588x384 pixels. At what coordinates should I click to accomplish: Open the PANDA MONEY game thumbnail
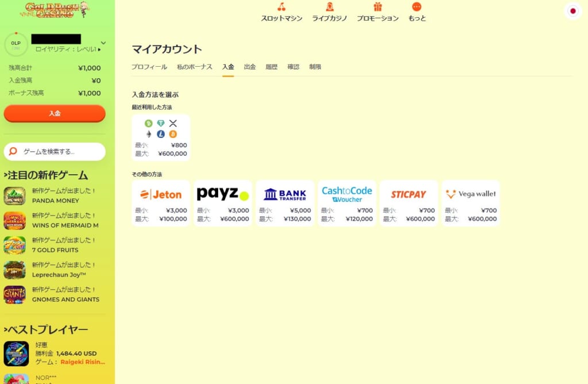pos(14,195)
